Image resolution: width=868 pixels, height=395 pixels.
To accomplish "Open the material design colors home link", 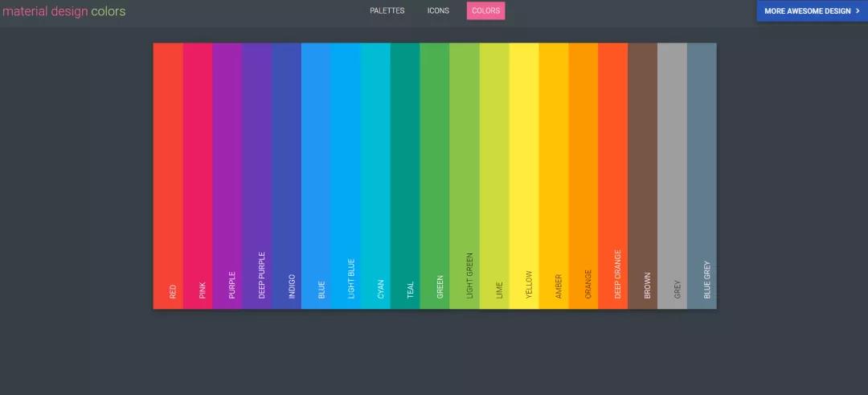I will tap(64, 12).
